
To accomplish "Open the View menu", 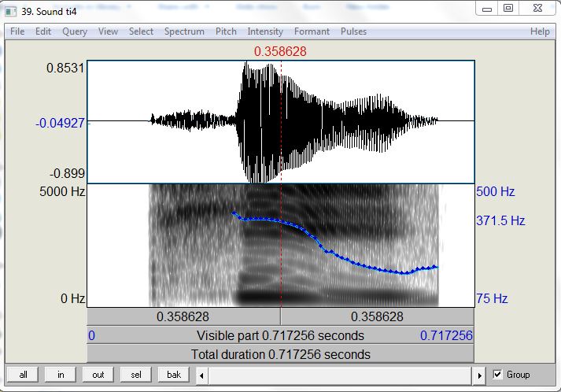I will click(x=108, y=31).
